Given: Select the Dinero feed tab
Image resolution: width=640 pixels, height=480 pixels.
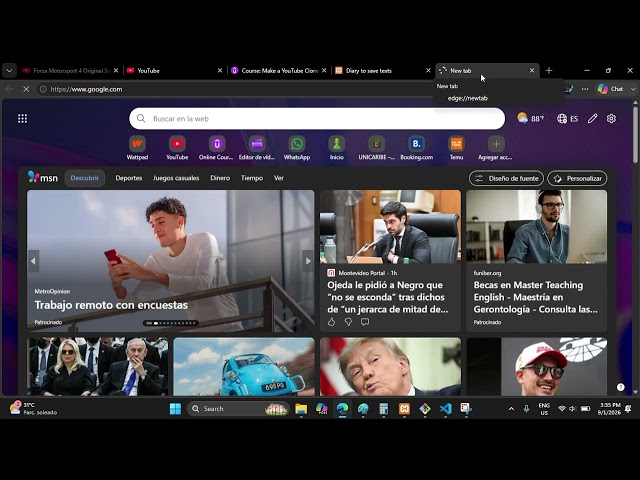Looking at the screenshot, I should [x=220, y=178].
